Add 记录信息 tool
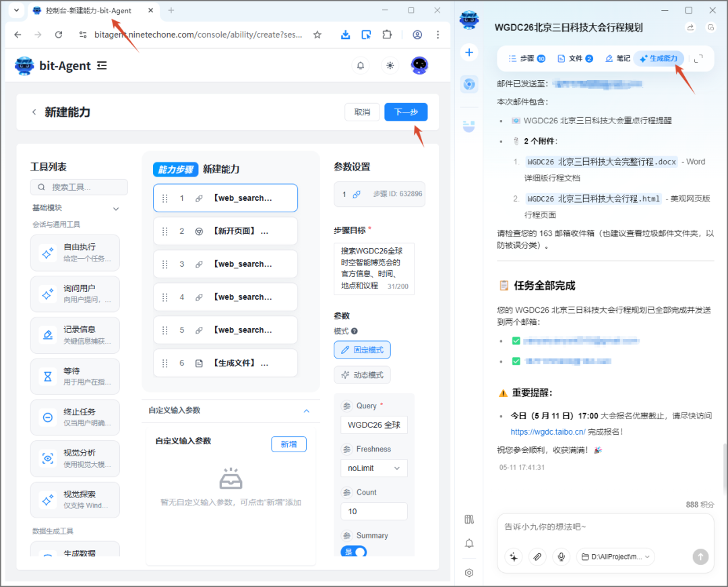This screenshot has width=728, height=587. (75, 335)
